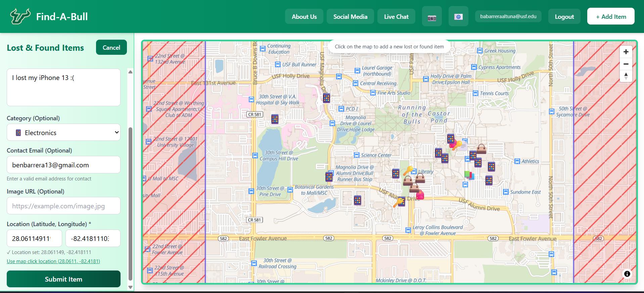Click 'Enter a valid email address for contact' hint
The image size is (644, 293).
click(49, 179)
